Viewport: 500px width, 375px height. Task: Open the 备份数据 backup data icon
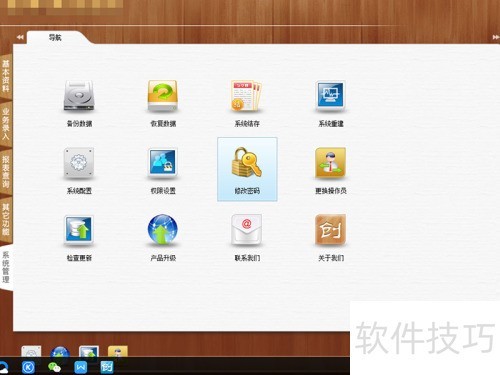click(x=79, y=96)
